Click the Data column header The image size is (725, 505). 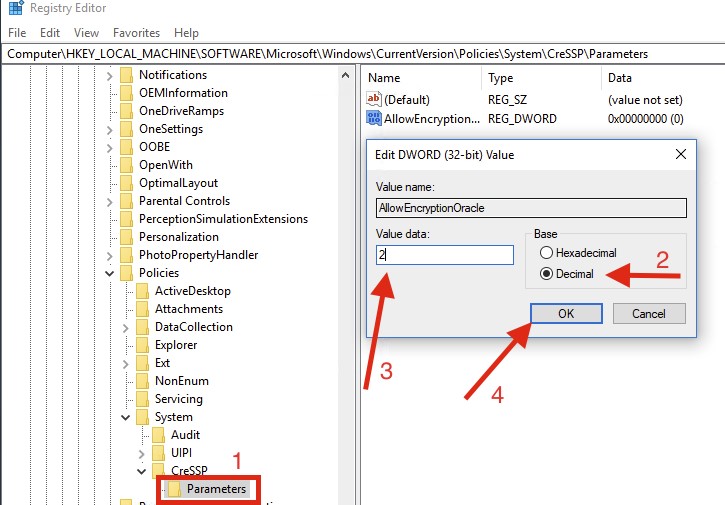pos(620,77)
